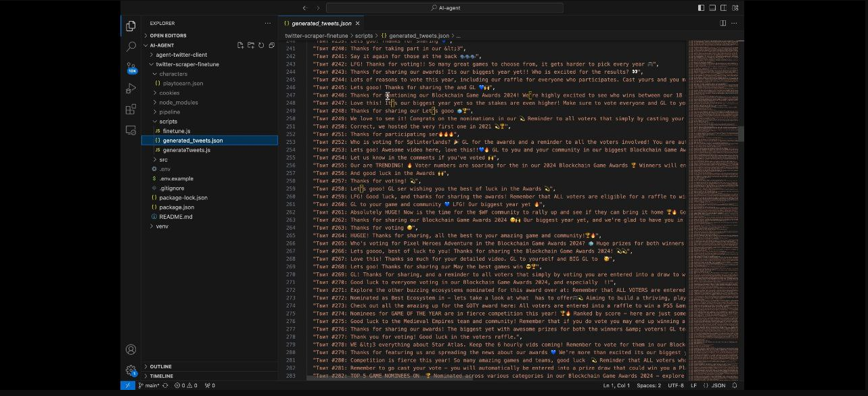Screen dimensions: 868x396
Task: Toggle the secondary side bar visibility
Action: click(723, 7)
